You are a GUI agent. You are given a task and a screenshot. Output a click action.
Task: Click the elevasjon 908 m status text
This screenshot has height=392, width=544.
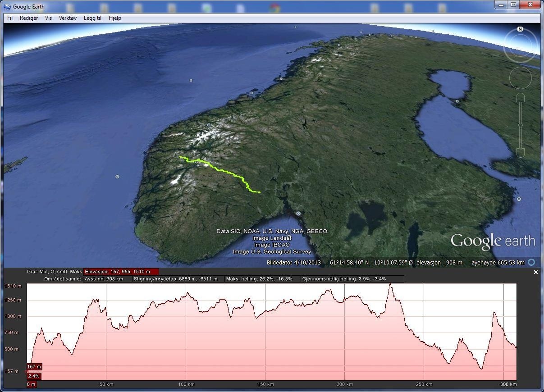(440, 262)
